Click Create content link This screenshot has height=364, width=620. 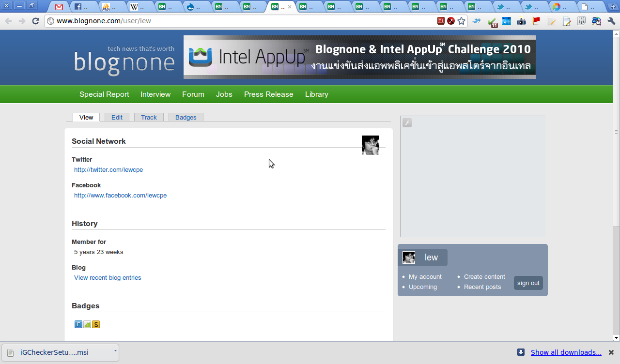click(x=484, y=277)
